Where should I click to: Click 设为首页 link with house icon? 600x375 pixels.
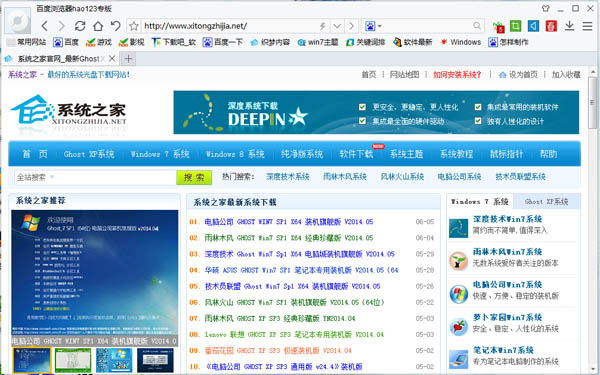[518, 75]
